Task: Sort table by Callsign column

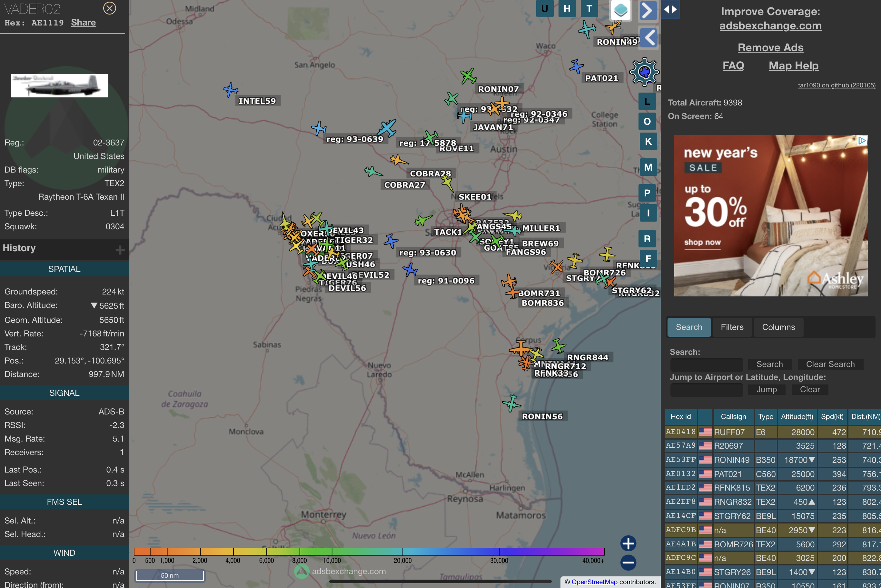Action: pos(733,417)
